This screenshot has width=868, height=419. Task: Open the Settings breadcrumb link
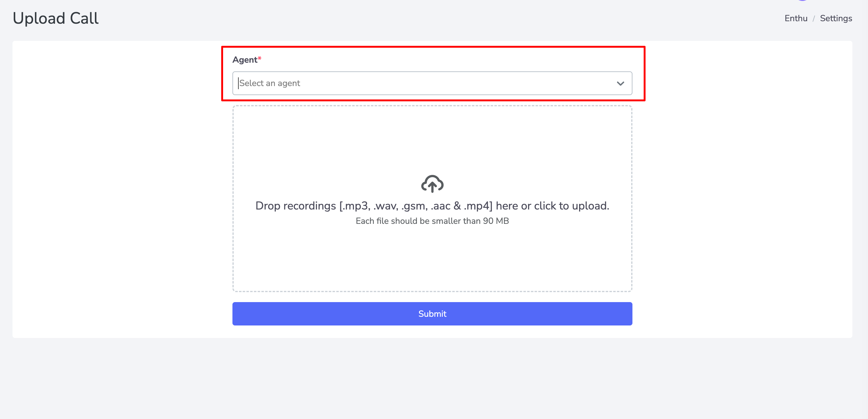[836, 18]
